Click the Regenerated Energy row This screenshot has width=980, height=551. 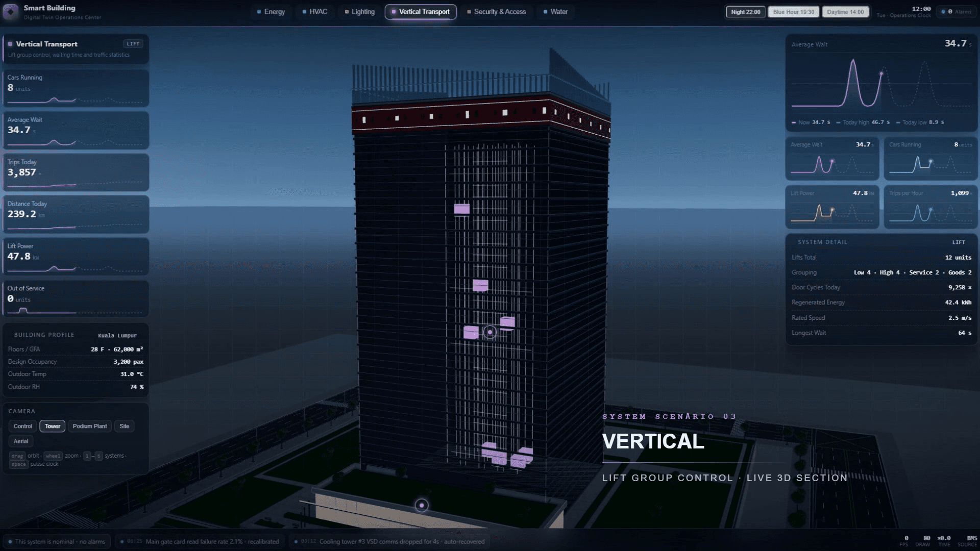(881, 303)
